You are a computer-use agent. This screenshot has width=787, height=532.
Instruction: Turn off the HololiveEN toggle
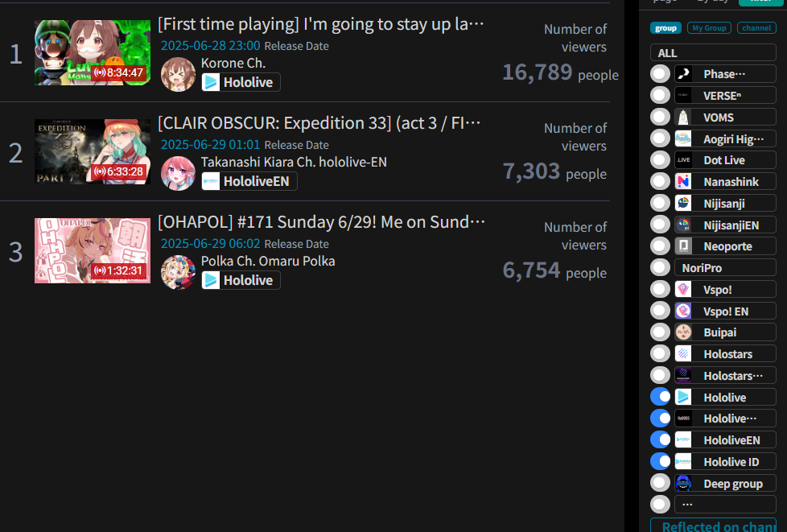click(660, 439)
